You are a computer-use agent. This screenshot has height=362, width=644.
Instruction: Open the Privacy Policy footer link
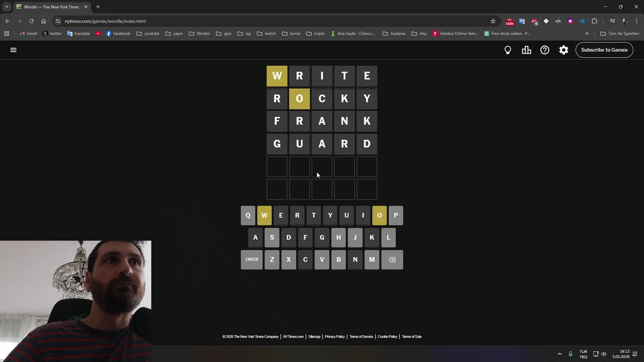[x=335, y=337]
